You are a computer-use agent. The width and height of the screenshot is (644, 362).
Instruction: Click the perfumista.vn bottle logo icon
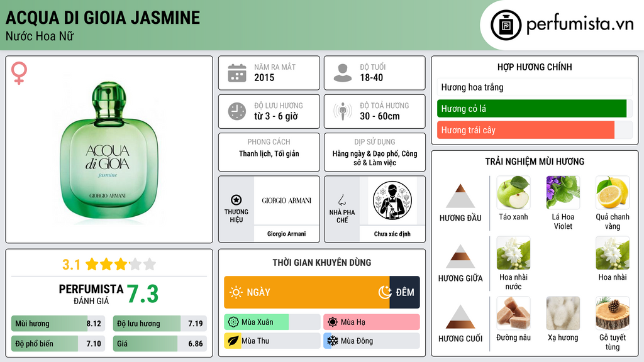(506, 25)
